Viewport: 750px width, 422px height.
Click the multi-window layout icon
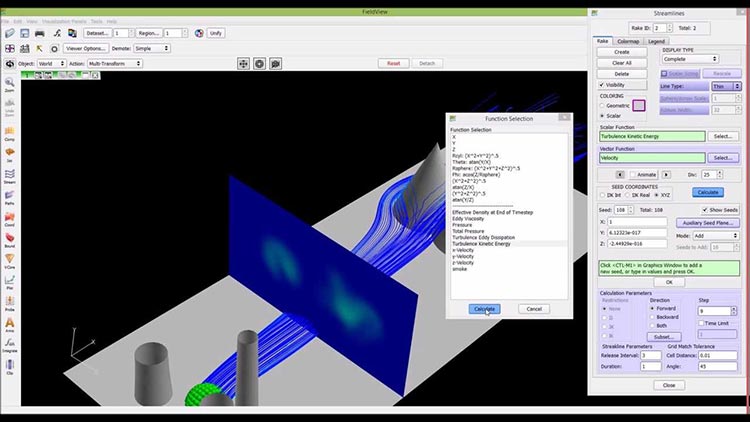point(10,48)
